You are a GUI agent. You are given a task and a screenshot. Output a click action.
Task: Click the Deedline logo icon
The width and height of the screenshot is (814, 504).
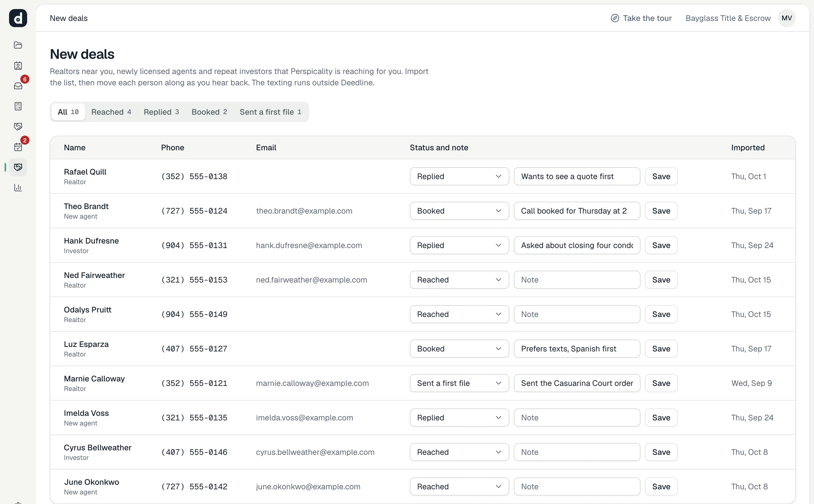(x=18, y=18)
